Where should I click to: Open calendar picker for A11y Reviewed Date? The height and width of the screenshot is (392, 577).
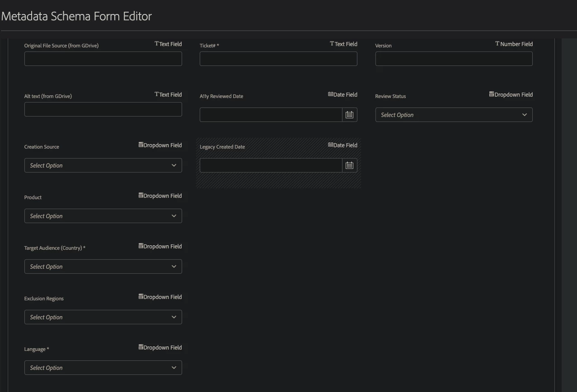click(x=349, y=115)
